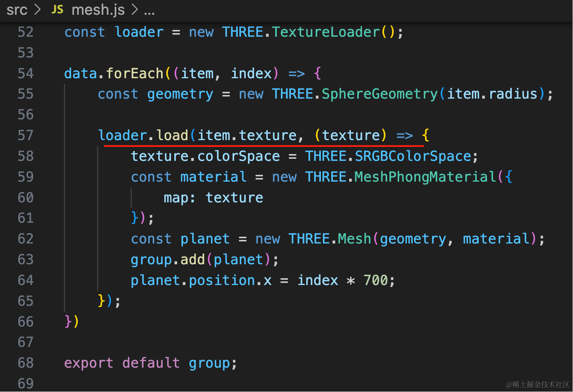Click line number 62 in the gutter

(26, 239)
